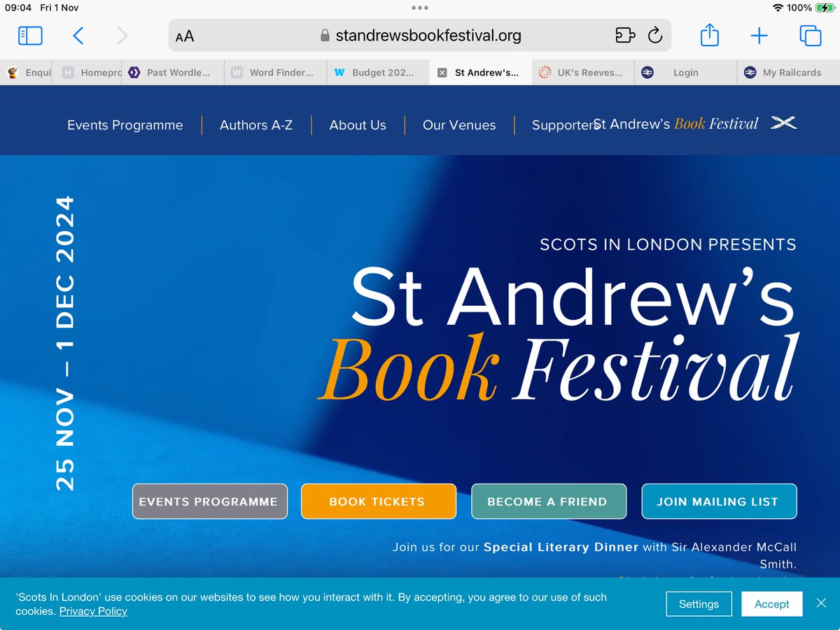Image resolution: width=840 pixels, height=630 pixels.
Task: Click the orange BOOK TICKETS button
Action: [x=379, y=501]
